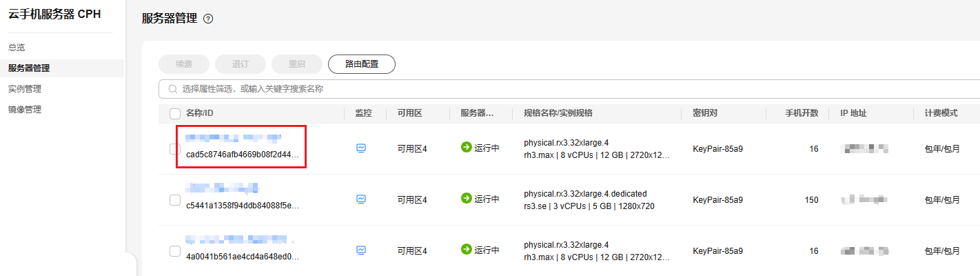The height and width of the screenshot is (276, 980).
Task: Open monitoring icon for server 4a0041b561ae
Action: 361,250
